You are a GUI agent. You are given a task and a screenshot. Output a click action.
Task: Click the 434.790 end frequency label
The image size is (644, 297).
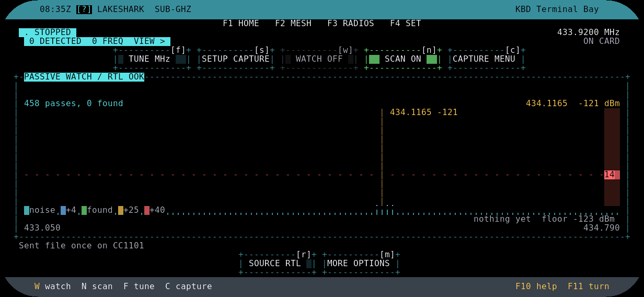pyautogui.click(x=602, y=228)
